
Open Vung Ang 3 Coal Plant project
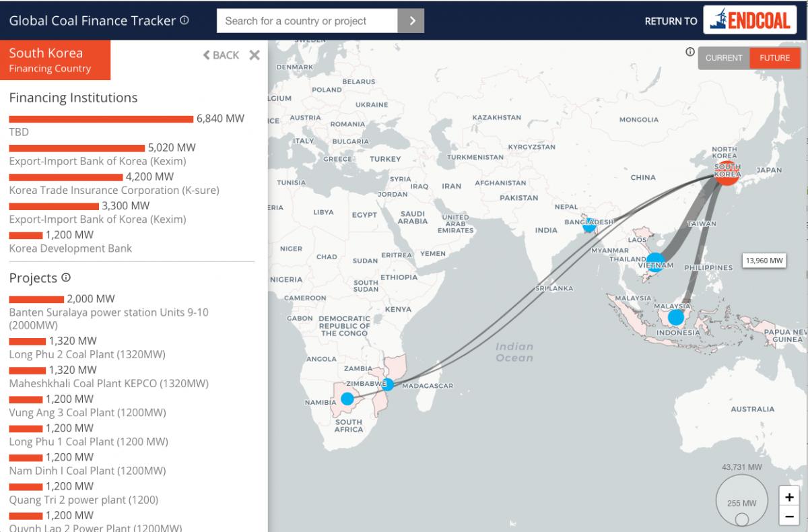(88, 412)
